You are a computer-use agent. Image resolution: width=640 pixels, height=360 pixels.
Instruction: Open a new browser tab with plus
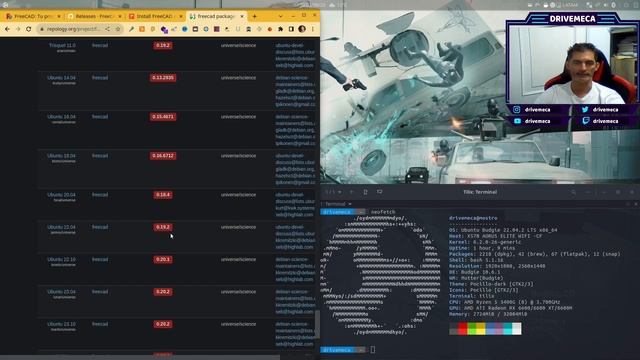[x=254, y=16]
